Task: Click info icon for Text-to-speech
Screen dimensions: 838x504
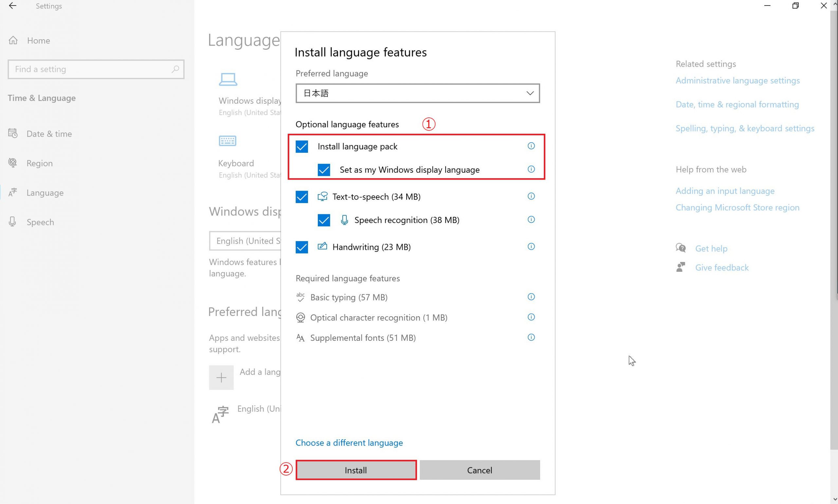Action: point(531,196)
